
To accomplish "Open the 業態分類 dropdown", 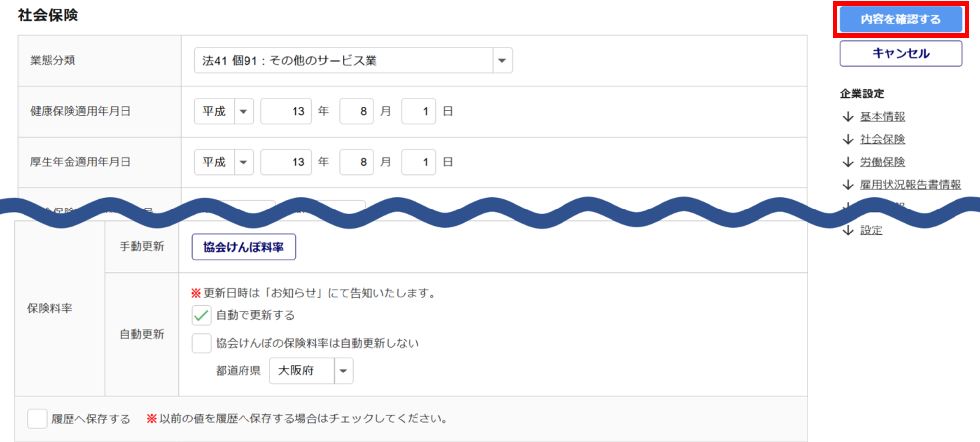I will 502,61.
